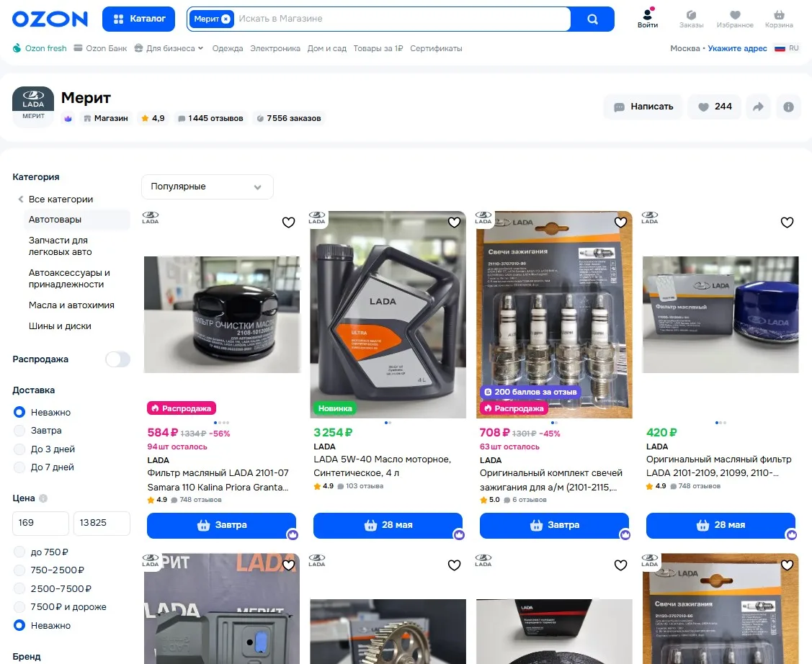This screenshot has width=812, height=664.
Task: Select price range до 750 ₽
Action: pyautogui.click(x=19, y=552)
